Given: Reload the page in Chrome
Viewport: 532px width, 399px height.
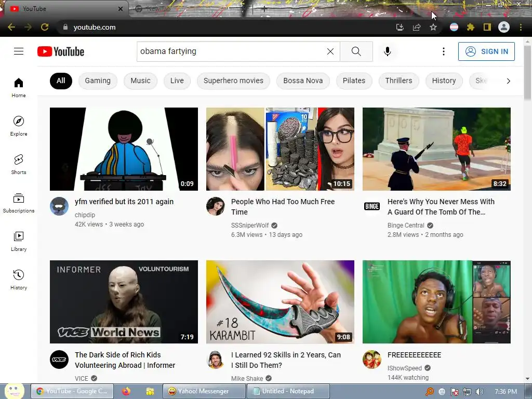Looking at the screenshot, I should tap(45, 27).
